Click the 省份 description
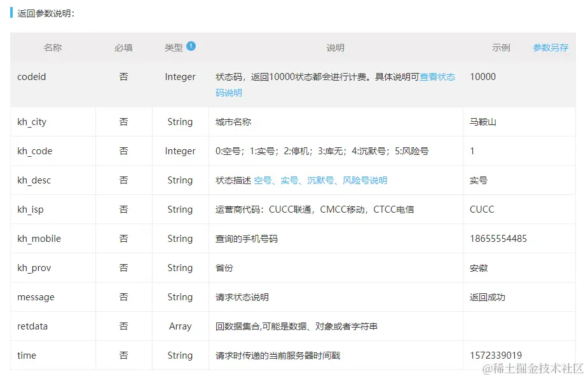Image resolution: width=588 pixels, height=379 pixels. (x=224, y=268)
